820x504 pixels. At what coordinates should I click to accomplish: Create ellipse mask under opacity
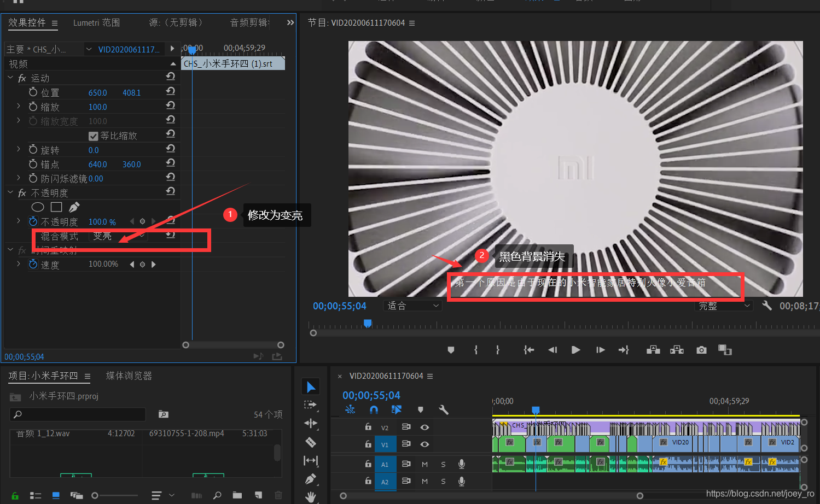click(38, 207)
